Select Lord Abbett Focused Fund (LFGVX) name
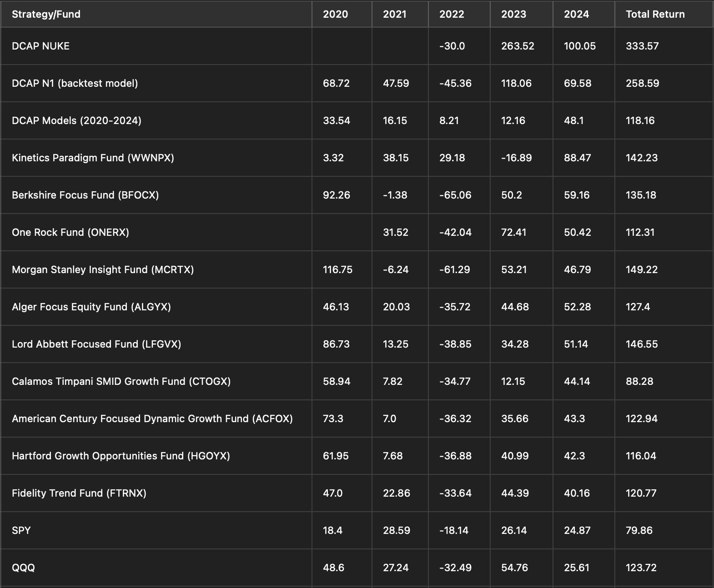 coord(96,344)
